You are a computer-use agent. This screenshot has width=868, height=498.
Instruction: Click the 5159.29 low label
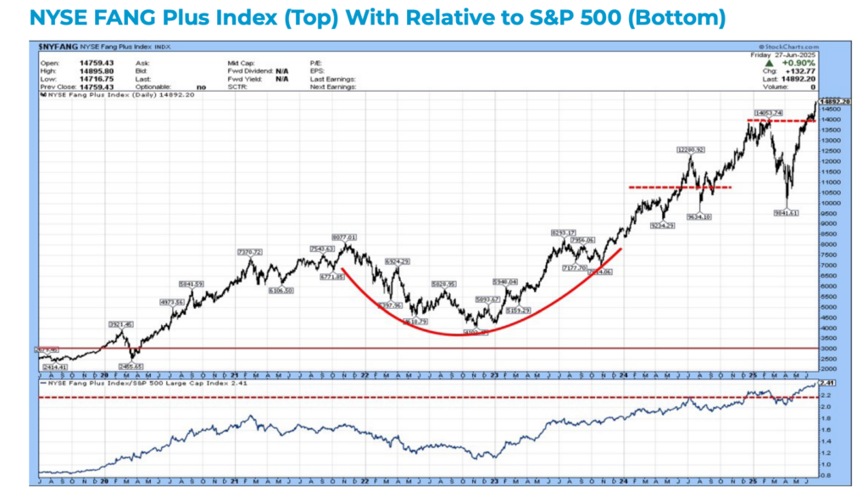[x=518, y=311]
